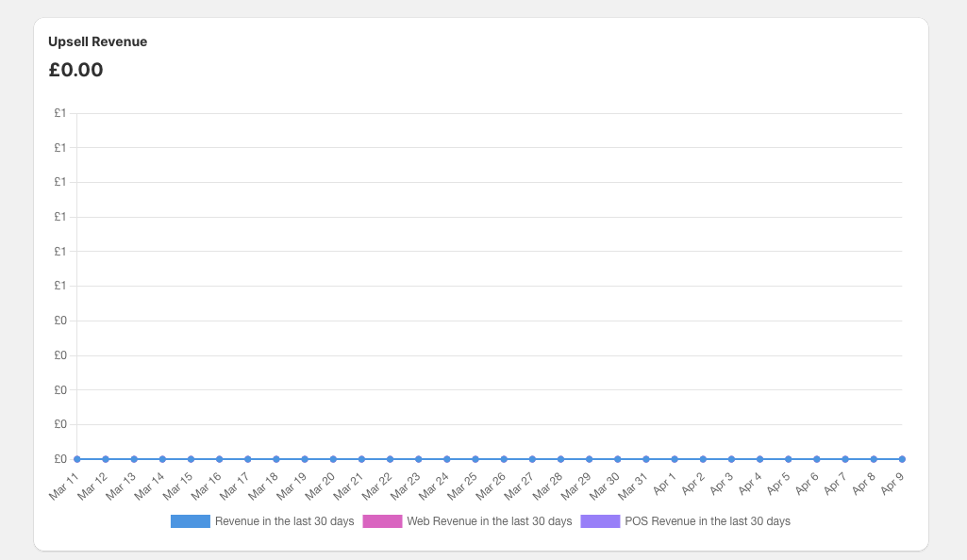Click the Upsell Revenue card title
The width and height of the screenshot is (967, 560).
(x=97, y=41)
